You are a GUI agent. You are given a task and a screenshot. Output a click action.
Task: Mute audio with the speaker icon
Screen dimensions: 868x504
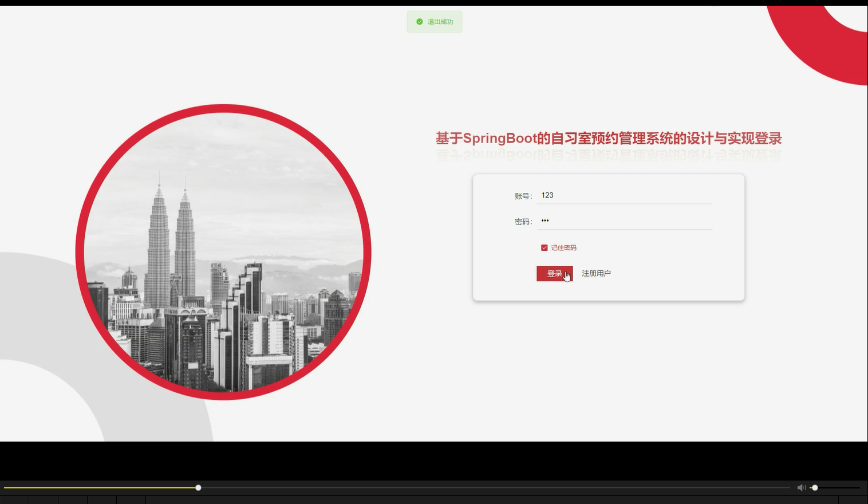tap(801, 487)
